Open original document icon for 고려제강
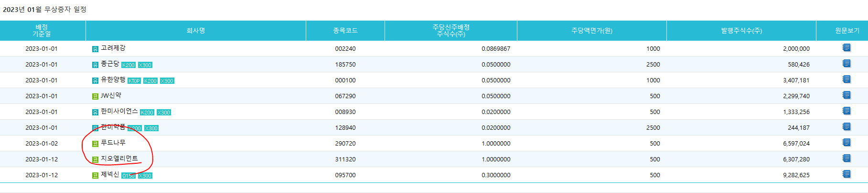The image size is (868, 193). (847, 48)
